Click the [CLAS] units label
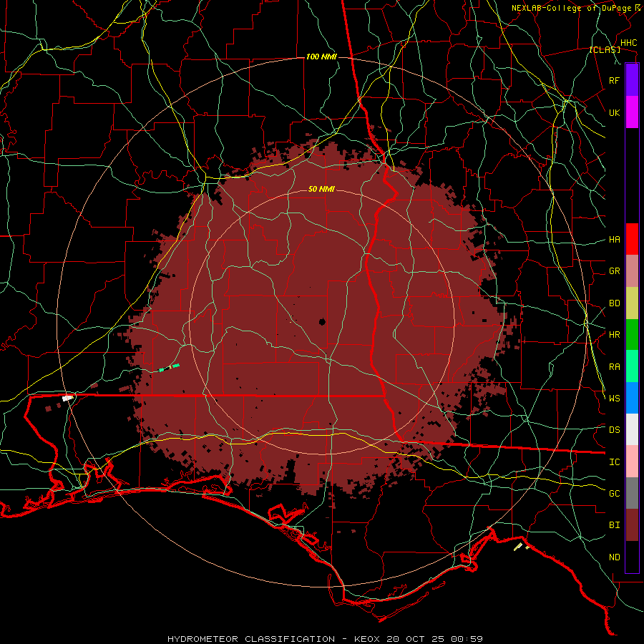 tap(605, 50)
